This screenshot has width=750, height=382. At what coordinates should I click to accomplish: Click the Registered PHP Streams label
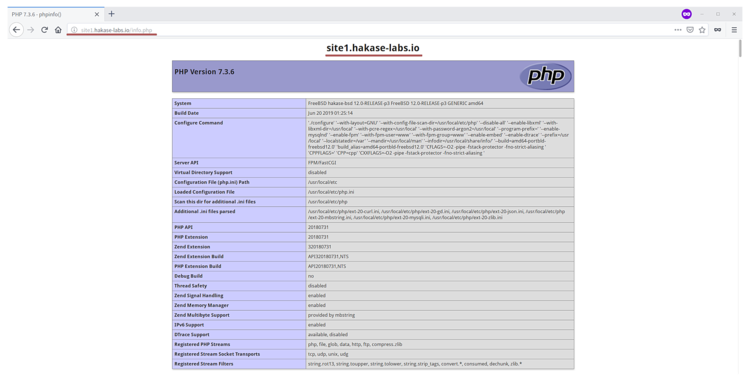point(202,344)
